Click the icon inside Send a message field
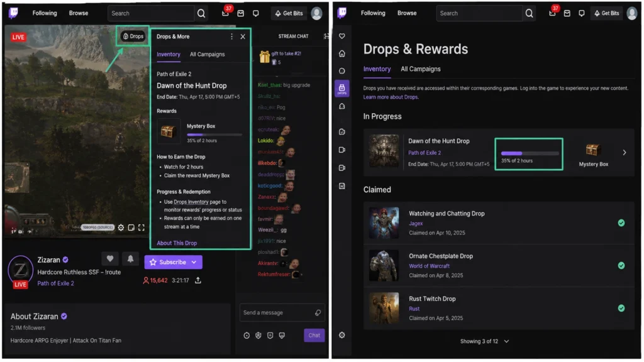This screenshot has height=362, width=644. (x=318, y=313)
